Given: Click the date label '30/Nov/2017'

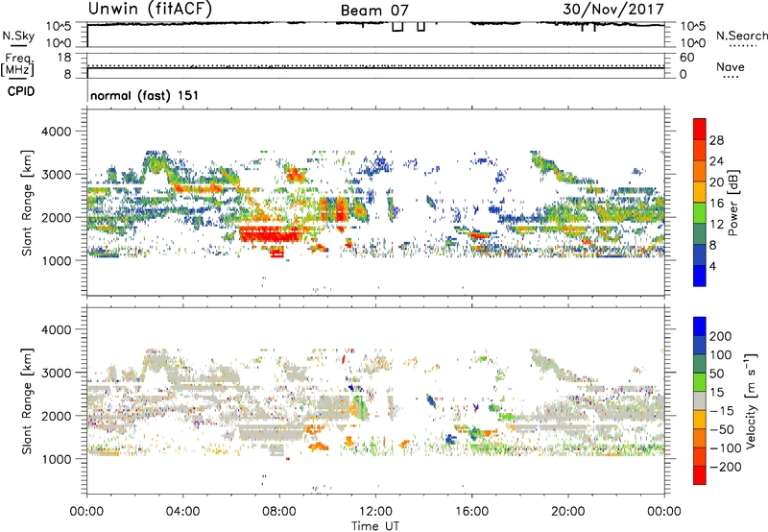Looking at the screenshot, I should click(613, 10).
